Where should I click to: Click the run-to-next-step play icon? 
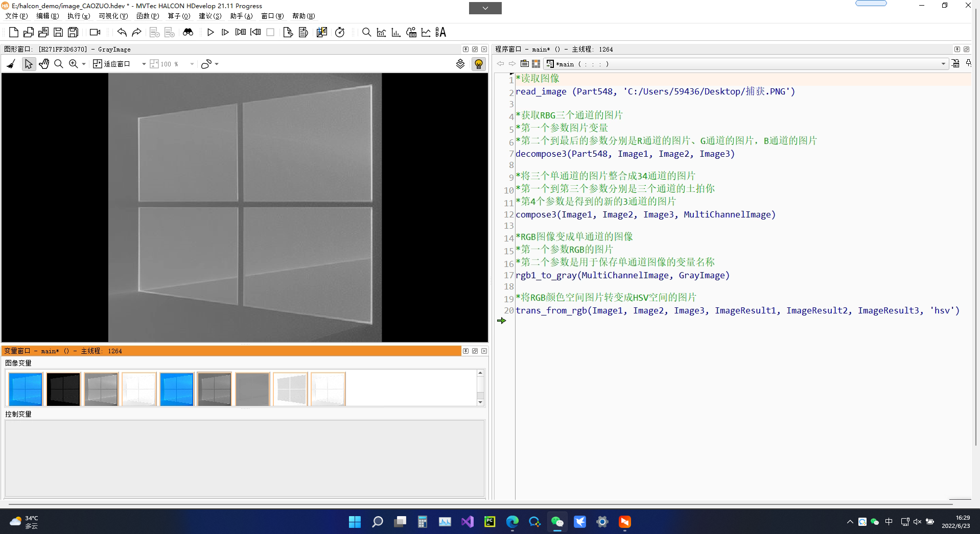click(225, 32)
